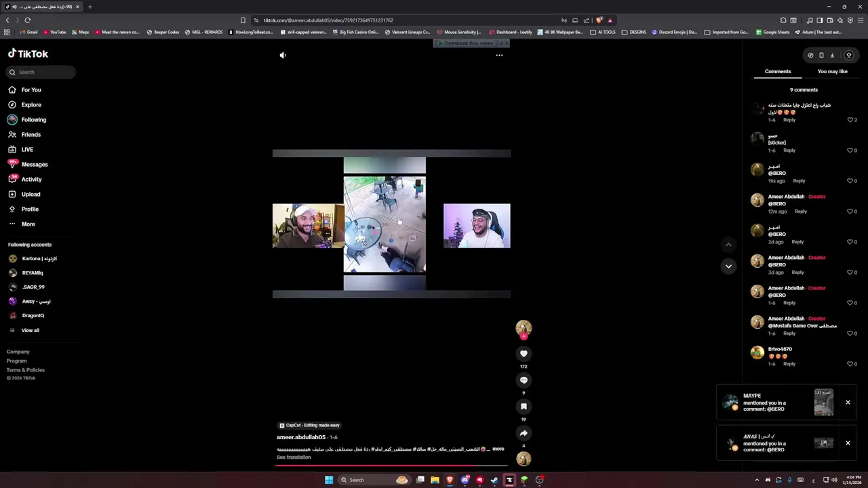This screenshot has width=868, height=488.
Task: Expand Terms & Policies footer section
Action: [26, 370]
